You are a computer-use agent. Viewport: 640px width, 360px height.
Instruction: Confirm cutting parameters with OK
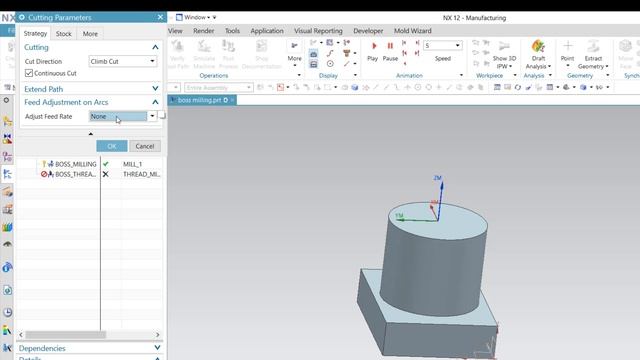point(111,146)
